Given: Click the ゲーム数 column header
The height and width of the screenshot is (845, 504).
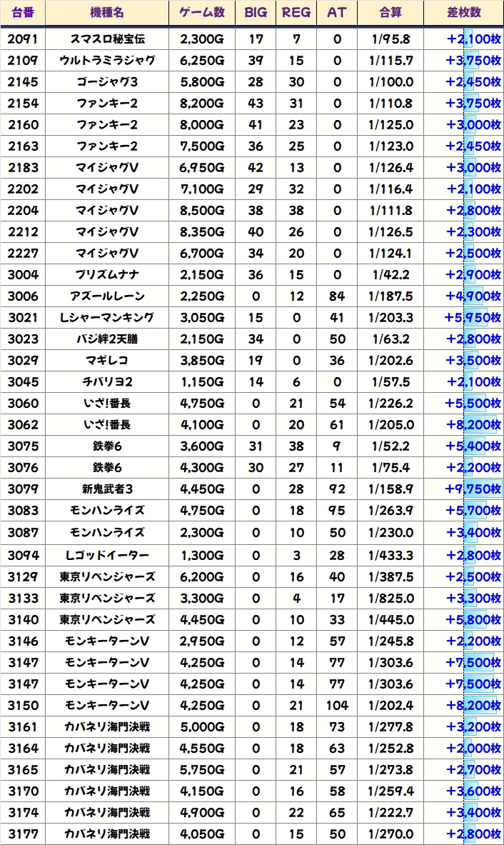Looking at the screenshot, I should click(202, 13).
